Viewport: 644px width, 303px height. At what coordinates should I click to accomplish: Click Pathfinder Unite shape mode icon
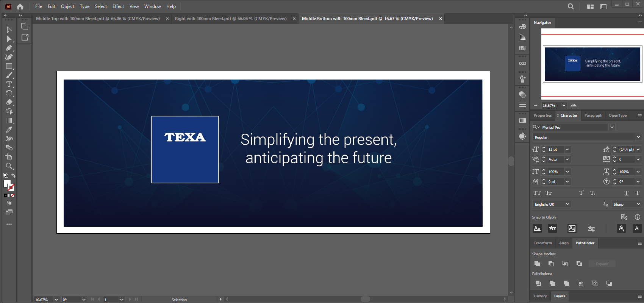(x=537, y=264)
